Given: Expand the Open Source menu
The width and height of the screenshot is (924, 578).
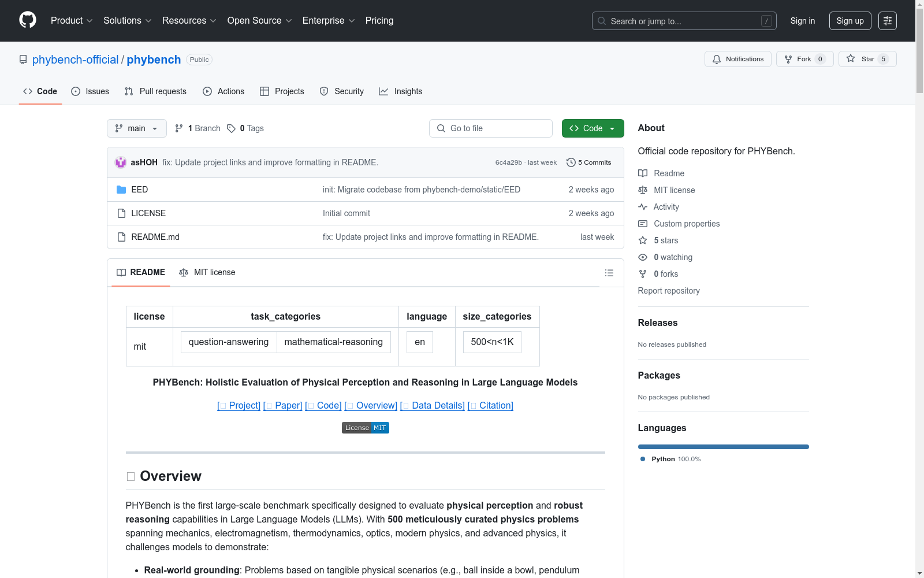Looking at the screenshot, I should tap(260, 20).
